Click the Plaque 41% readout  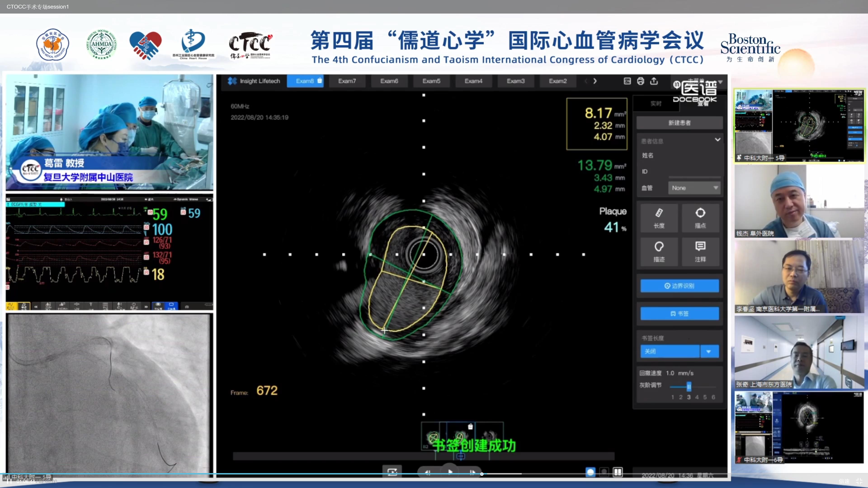pyautogui.click(x=613, y=220)
